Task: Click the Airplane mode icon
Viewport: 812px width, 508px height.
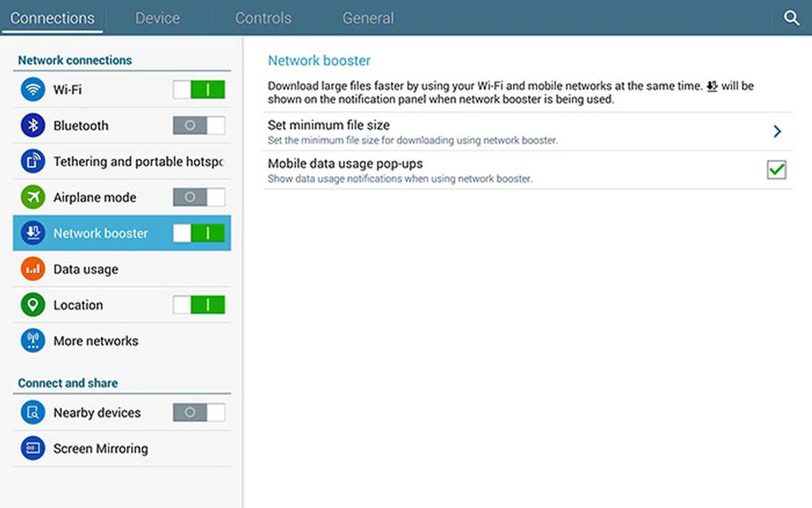Action: point(33,197)
